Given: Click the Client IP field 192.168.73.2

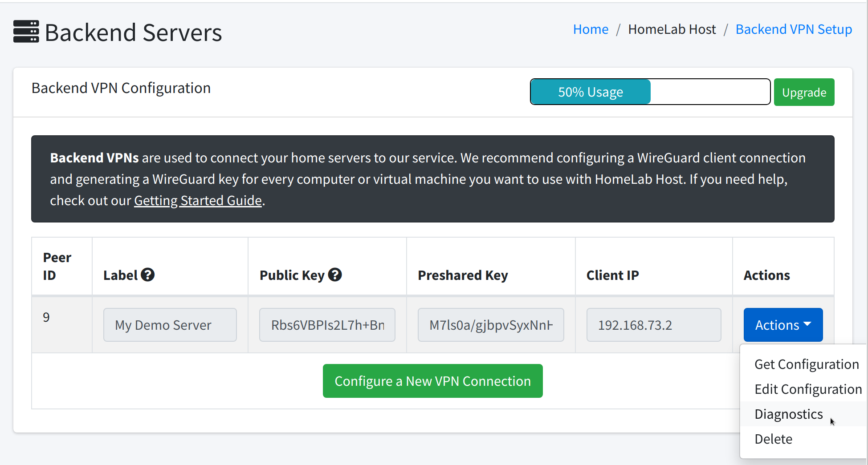Looking at the screenshot, I should point(653,325).
